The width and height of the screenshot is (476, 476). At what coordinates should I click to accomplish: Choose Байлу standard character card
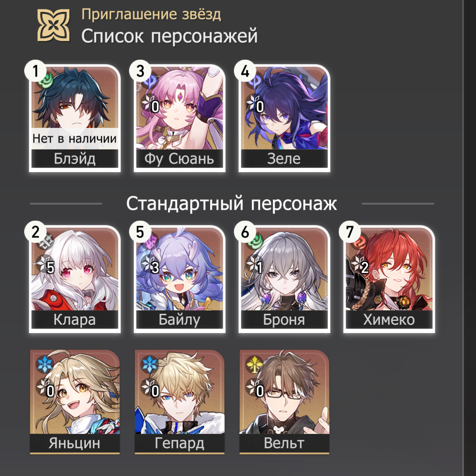180,279
